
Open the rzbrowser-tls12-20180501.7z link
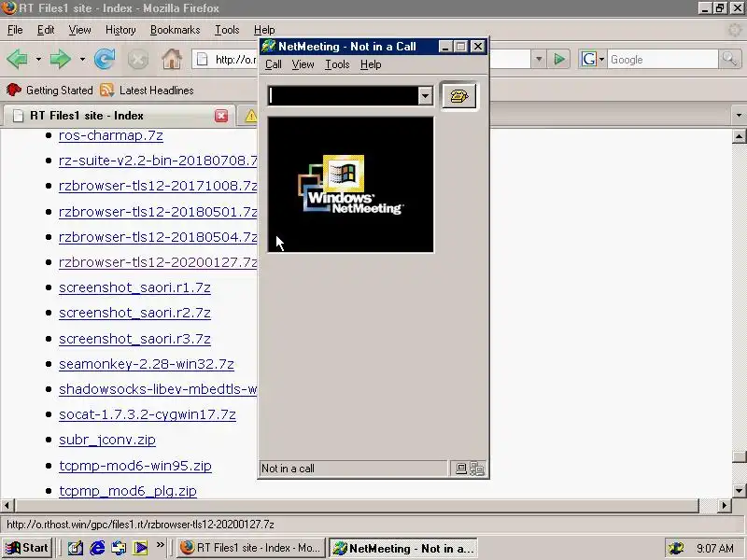point(158,212)
